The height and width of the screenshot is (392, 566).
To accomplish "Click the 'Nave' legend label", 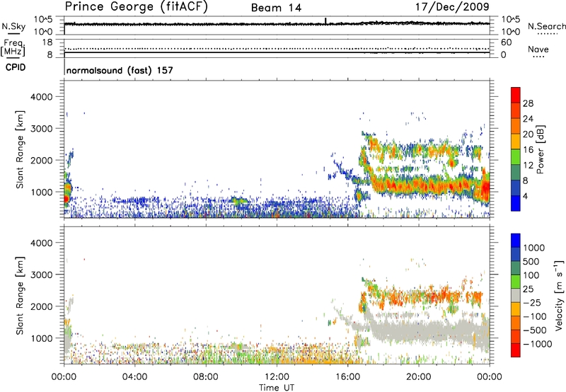I will 538,50.
